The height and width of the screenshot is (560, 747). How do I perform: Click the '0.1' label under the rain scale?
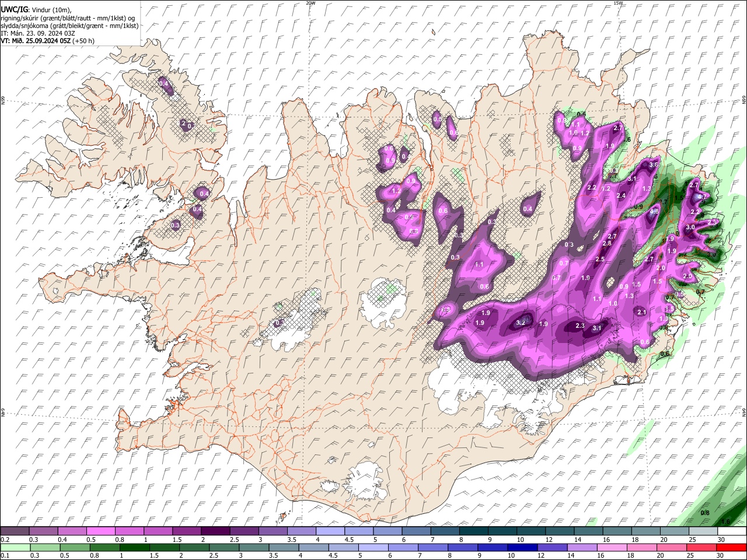[x=5, y=555]
